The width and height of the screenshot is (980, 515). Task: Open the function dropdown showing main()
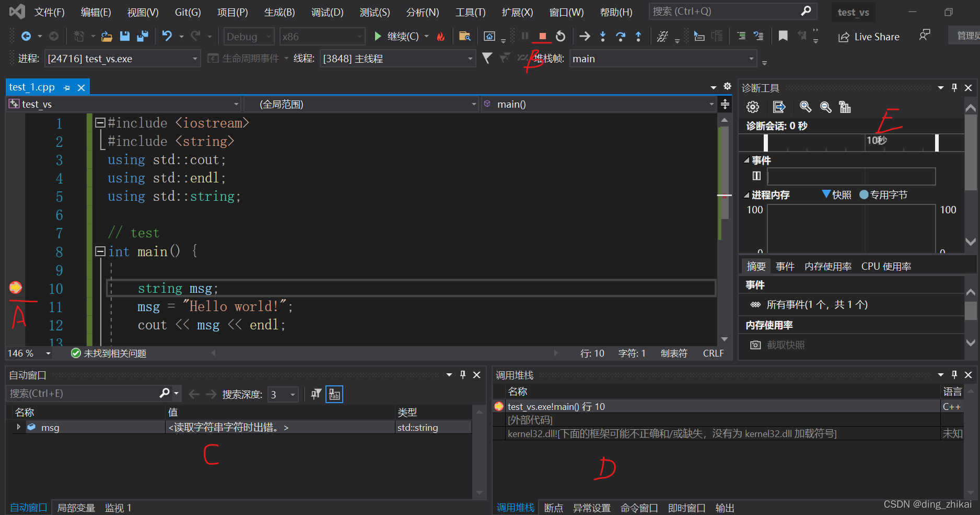pos(599,104)
